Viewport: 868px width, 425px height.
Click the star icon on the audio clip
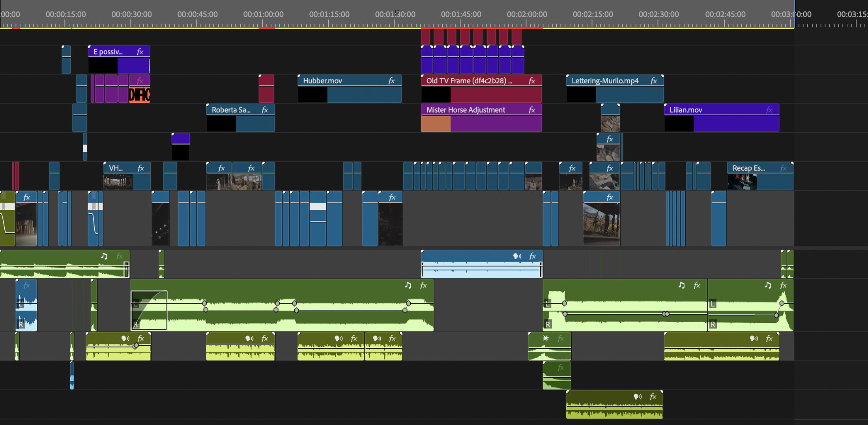[x=545, y=338]
